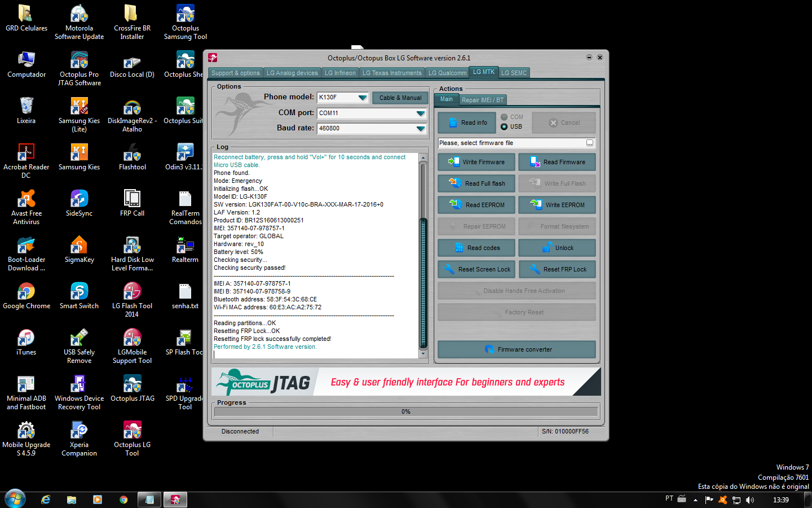This screenshot has height=508, width=812.
Task: Launch Acrobat Reader DC icon
Action: 26,161
